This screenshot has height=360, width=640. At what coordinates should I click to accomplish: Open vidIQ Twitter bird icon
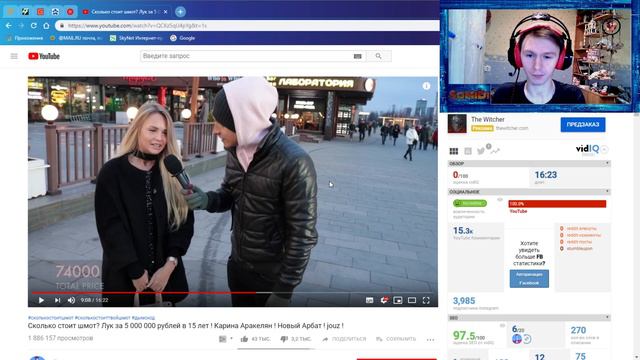481,151
